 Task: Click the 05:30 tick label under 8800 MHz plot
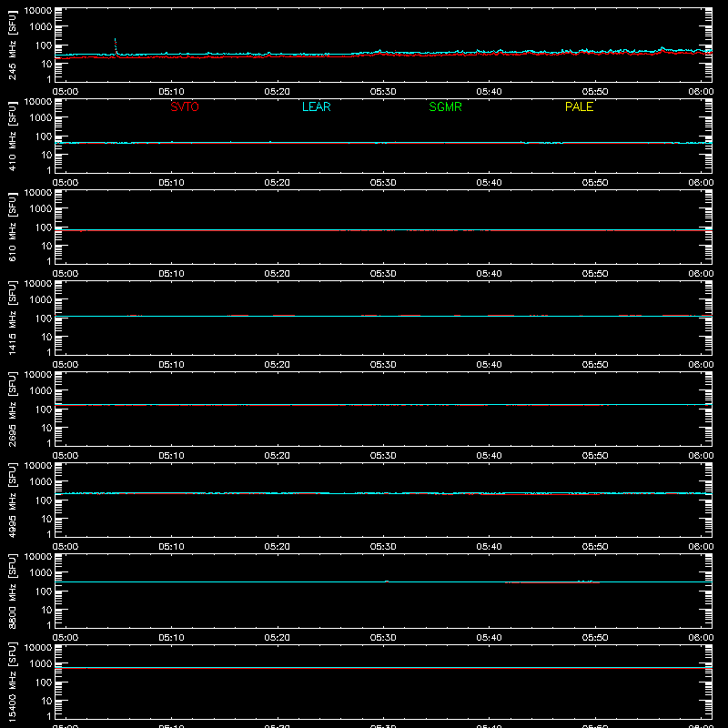pyautogui.click(x=383, y=638)
